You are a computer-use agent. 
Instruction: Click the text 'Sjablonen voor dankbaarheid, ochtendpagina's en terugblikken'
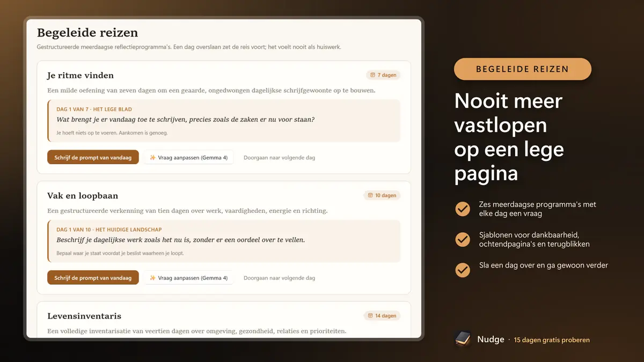pyautogui.click(x=534, y=239)
